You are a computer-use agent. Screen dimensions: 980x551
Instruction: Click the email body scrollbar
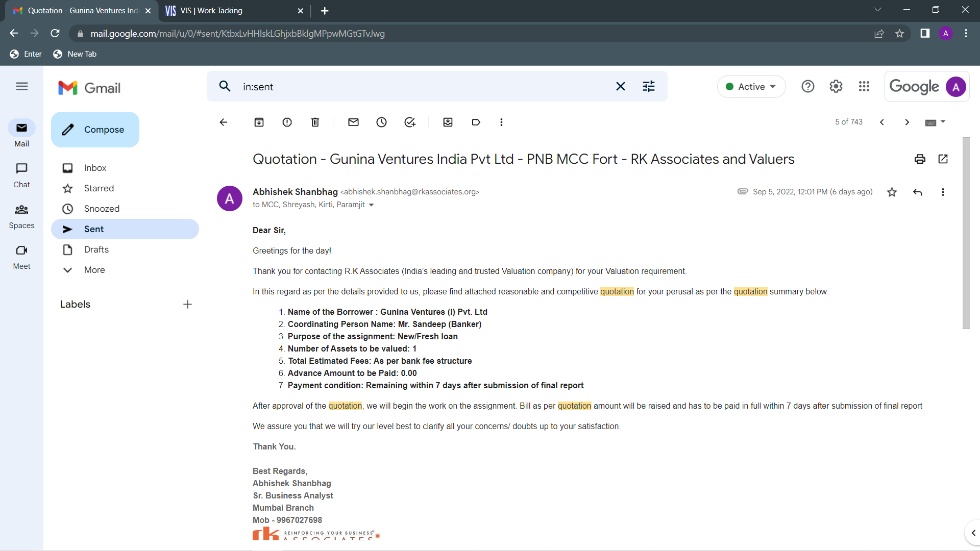pos(965,233)
